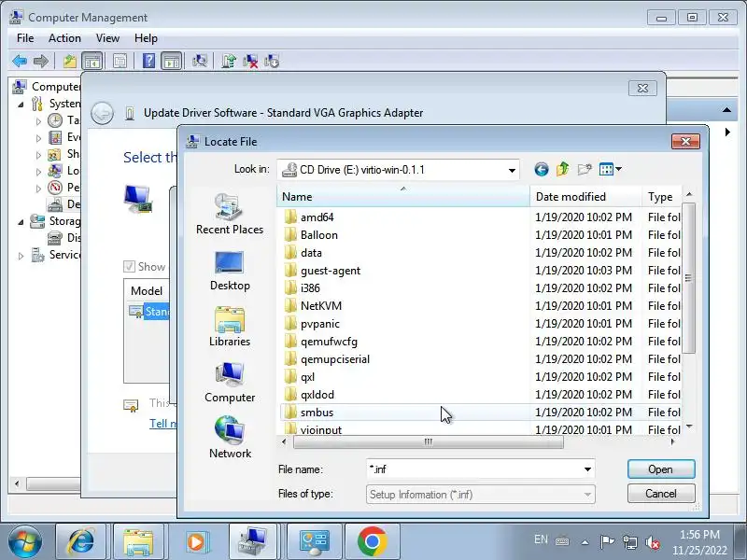Image resolution: width=747 pixels, height=560 pixels.
Task: Click the Up One Level folder toolbar icon
Action: [70, 61]
